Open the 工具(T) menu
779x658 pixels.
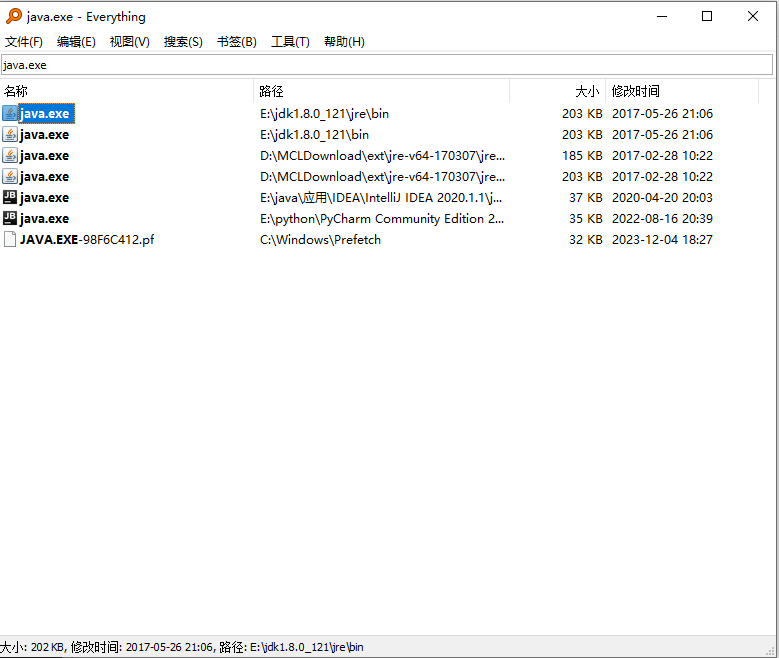(290, 42)
